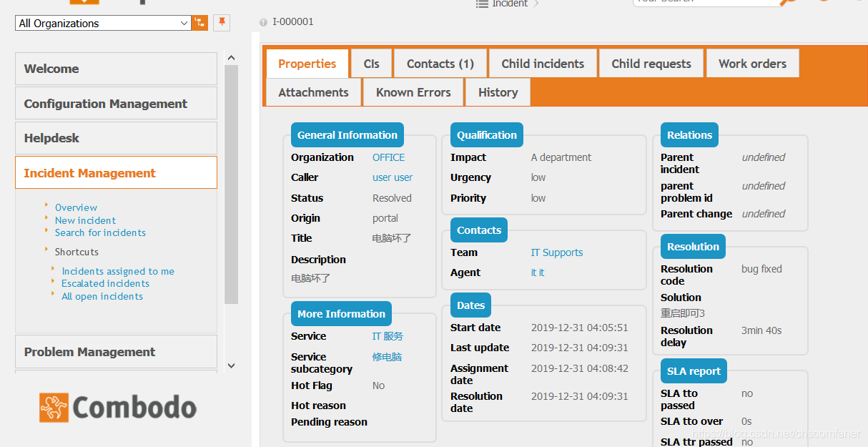
Task: Expand the Problem Management section
Action: coord(116,352)
